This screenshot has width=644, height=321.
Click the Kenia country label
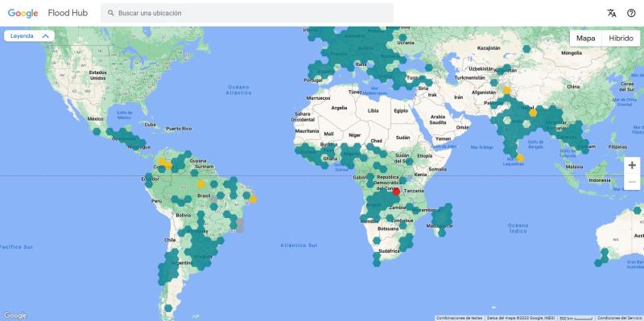[420, 175]
